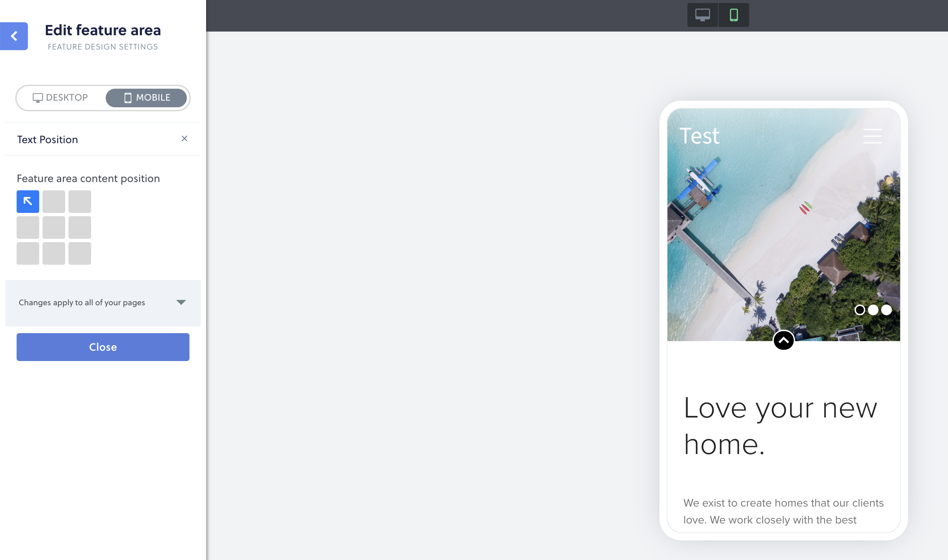Select the DESKTOP settings tab
The height and width of the screenshot is (560, 948).
pos(60,98)
